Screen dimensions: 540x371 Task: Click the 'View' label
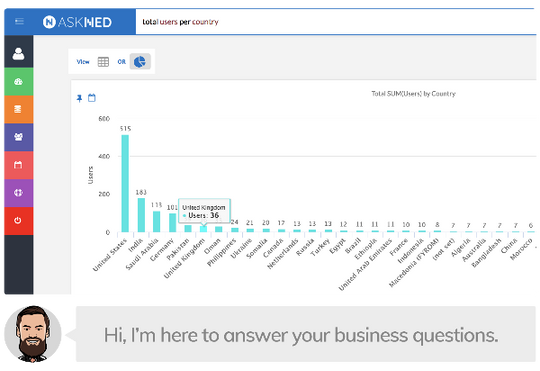click(83, 62)
